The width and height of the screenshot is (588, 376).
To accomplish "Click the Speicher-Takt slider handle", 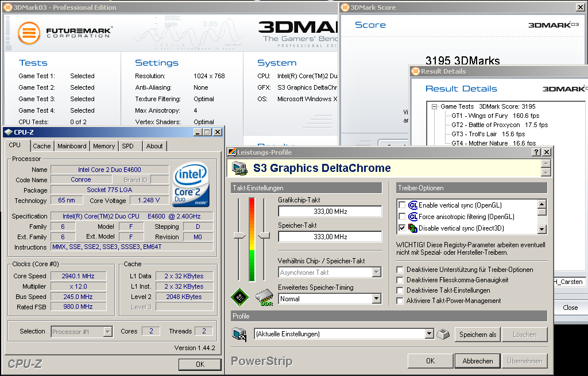I will 264,236.
